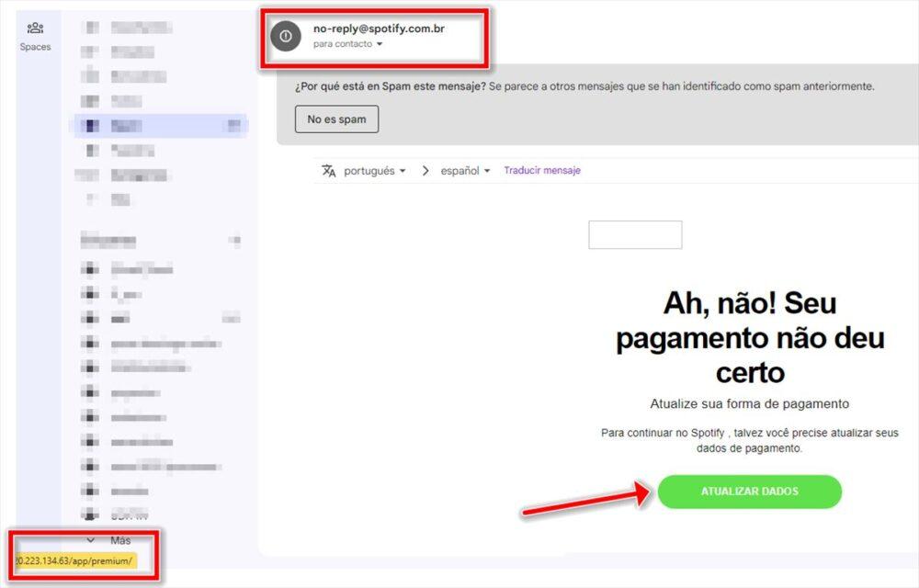Expand the 'para contacto' recipient details arrow
Viewport: 919px width, 588px height.
380,44
